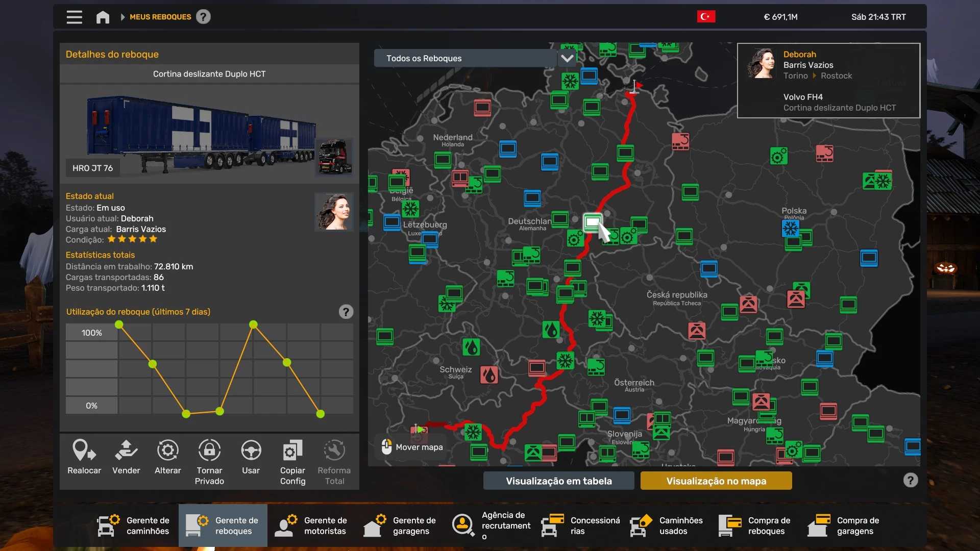Toggle trailer to private with Tornar Privado
Screen dimensions: 980x551
pyautogui.click(x=209, y=451)
